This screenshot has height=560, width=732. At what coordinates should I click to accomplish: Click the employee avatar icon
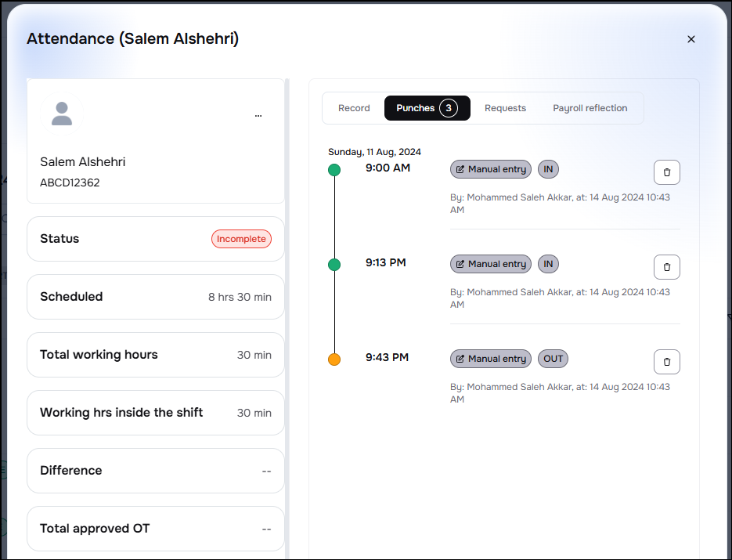point(62,114)
